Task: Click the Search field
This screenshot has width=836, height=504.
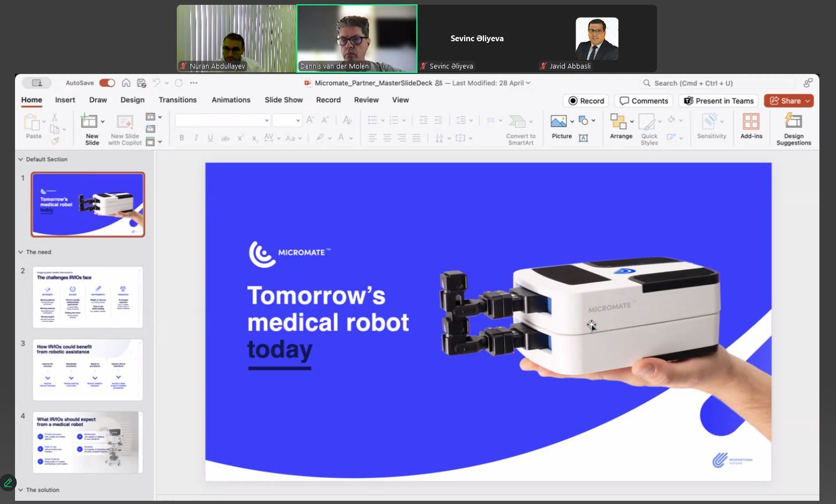Action: point(717,83)
